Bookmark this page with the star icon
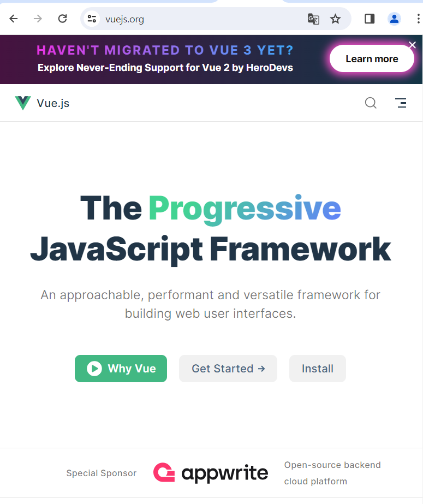423x504 pixels. click(335, 19)
